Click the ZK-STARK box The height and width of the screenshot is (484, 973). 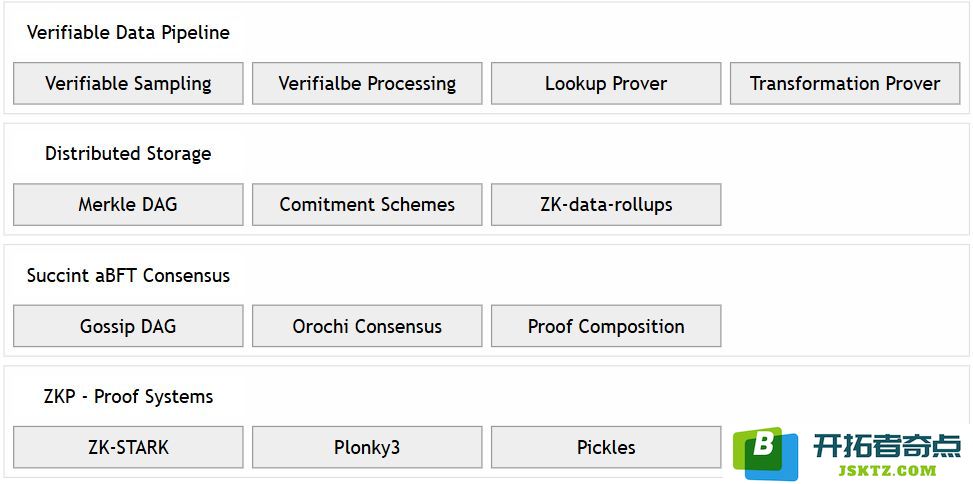pos(128,447)
